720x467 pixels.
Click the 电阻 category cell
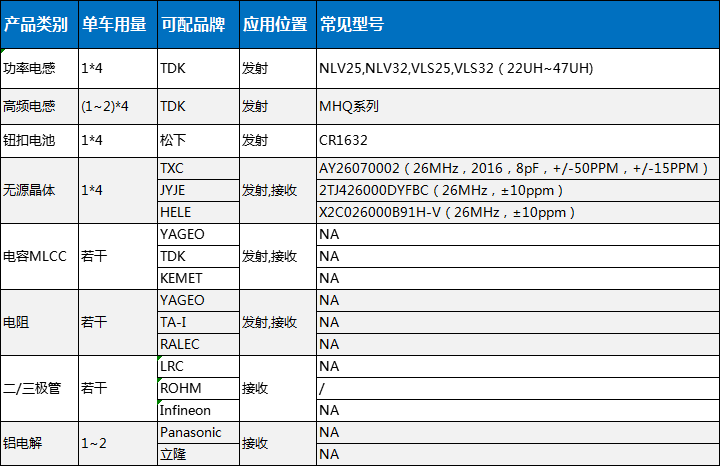click(39, 322)
